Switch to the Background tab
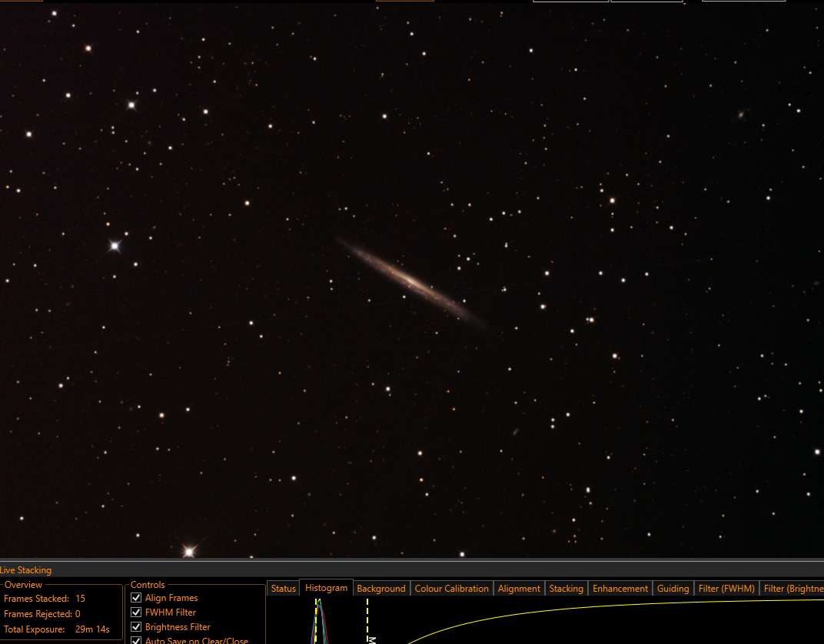824x644 pixels. (381, 589)
